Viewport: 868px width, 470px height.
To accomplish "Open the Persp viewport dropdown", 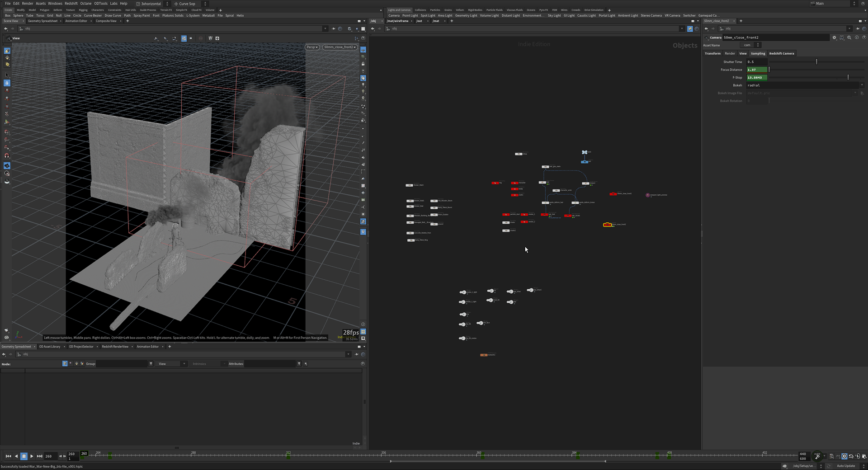I will (312, 47).
